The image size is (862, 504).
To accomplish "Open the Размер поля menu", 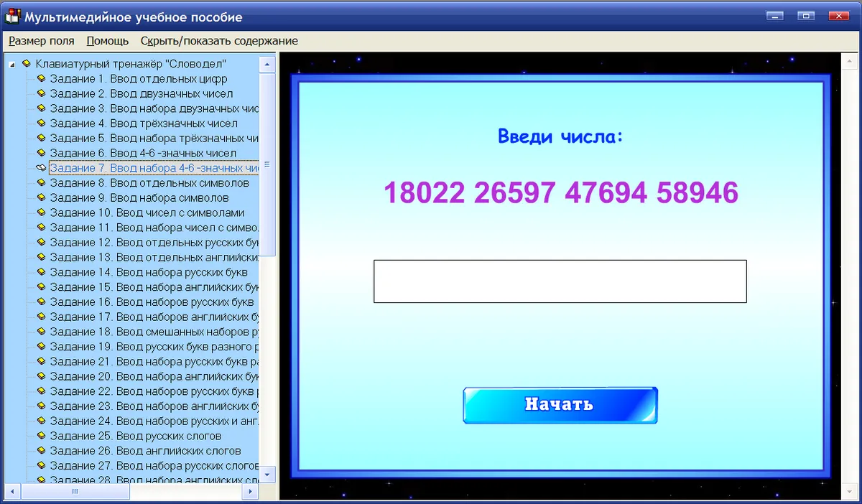I will point(42,41).
